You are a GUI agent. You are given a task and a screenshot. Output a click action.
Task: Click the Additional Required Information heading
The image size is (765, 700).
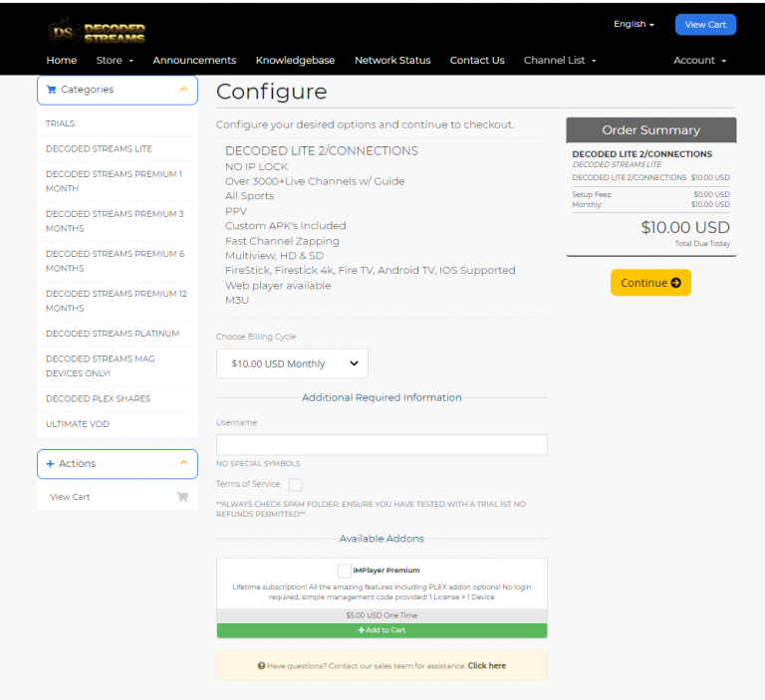(x=382, y=397)
